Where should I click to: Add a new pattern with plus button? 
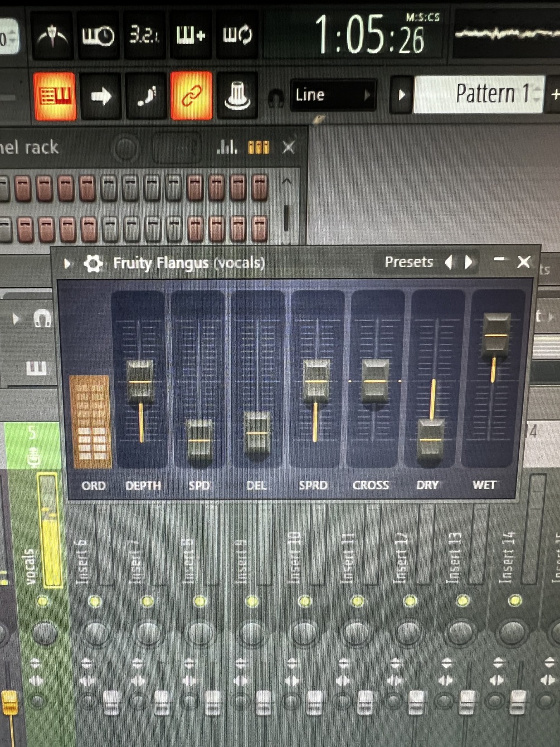[554, 94]
